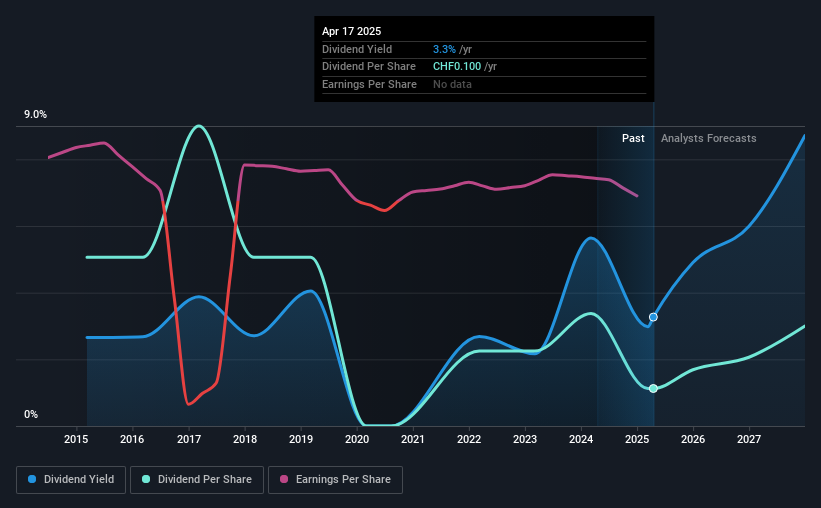Select the 2022 x-axis label
The width and height of the screenshot is (821, 508).
(469, 439)
